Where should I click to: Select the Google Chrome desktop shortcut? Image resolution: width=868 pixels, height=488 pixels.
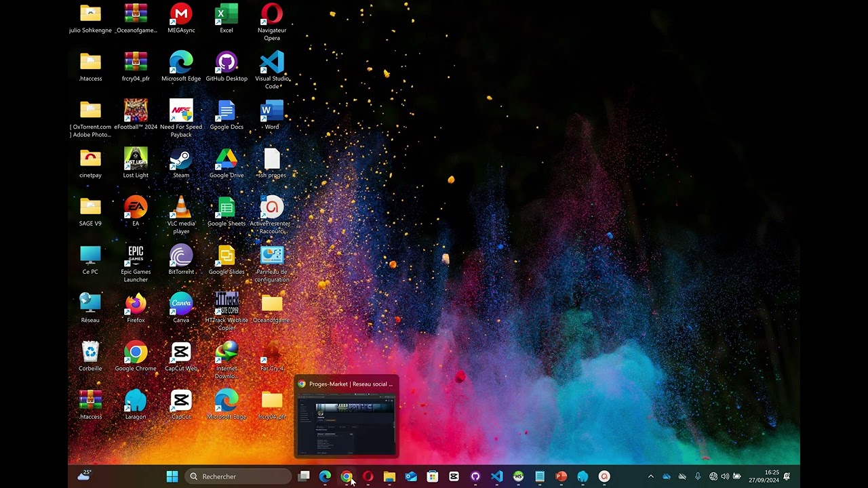136,357
